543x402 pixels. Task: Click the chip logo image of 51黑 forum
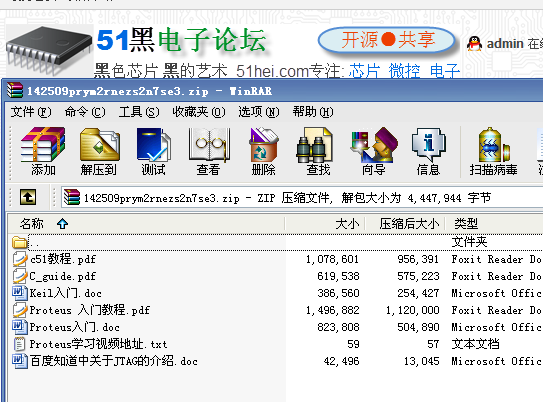[x=49, y=50]
